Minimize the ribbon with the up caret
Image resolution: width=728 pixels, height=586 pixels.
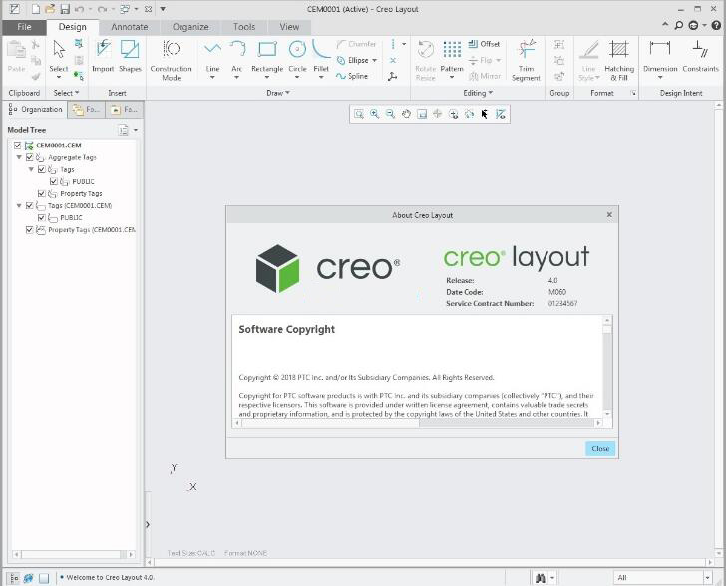665,25
